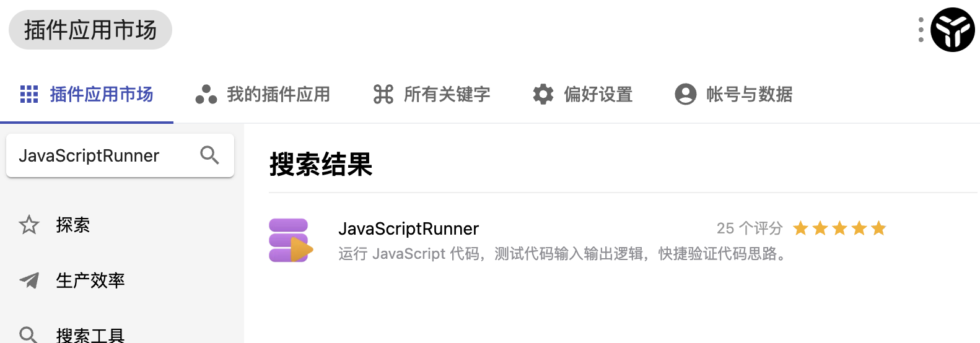The height and width of the screenshot is (343, 980).
Task: Open the 所有关键字 tab
Action: coord(432,94)
